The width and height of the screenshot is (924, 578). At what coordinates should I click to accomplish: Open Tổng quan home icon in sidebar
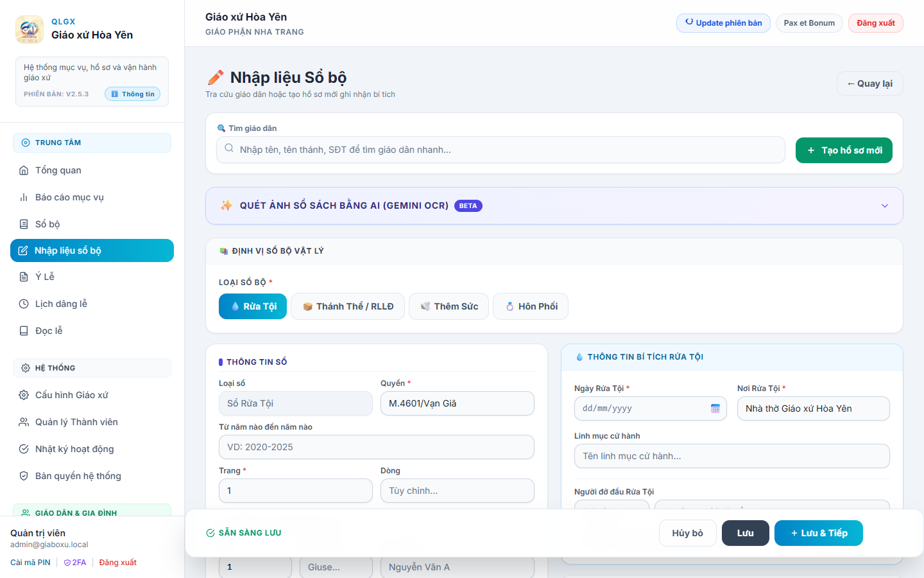[24, 170]
